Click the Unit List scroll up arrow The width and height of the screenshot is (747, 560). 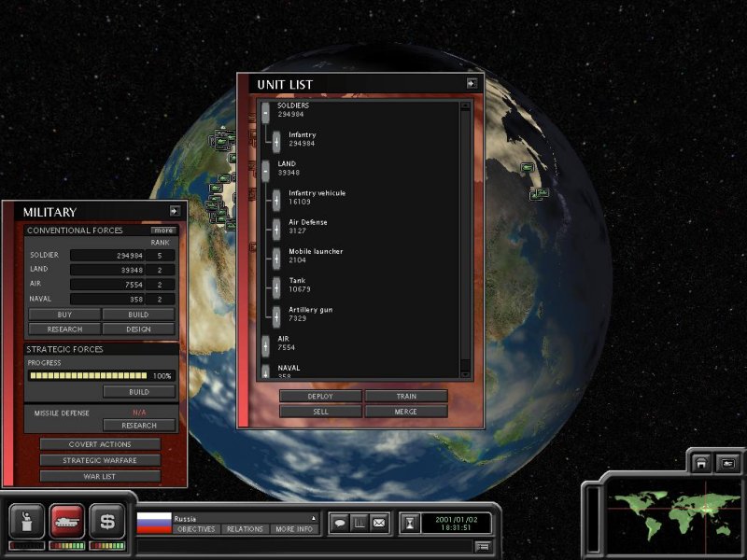pos(465,105)
